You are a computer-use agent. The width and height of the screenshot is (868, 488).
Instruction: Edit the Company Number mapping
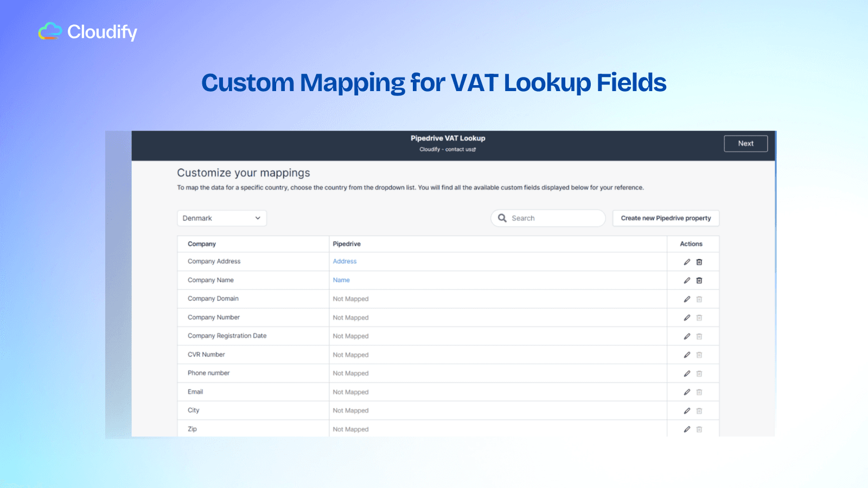tap(687, 318)
